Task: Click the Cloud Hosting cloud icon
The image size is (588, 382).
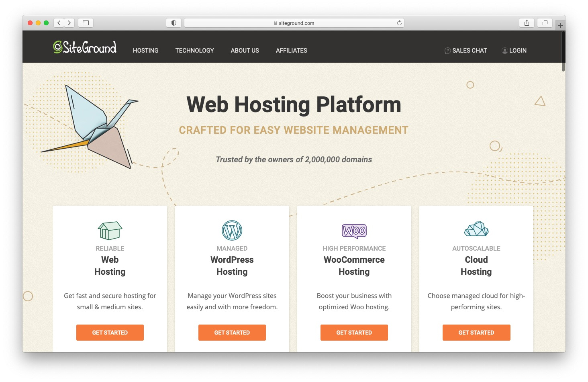Action: click(476, 229)
